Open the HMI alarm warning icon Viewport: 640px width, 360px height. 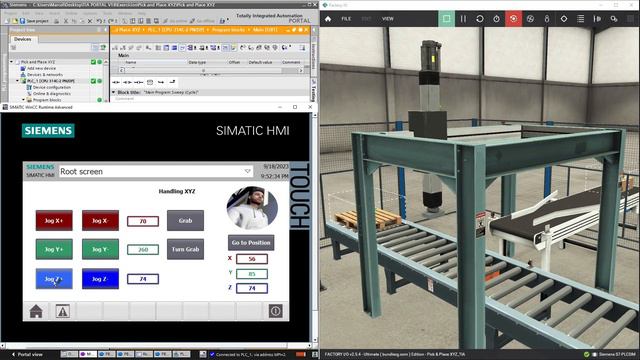tap(62, 311)
